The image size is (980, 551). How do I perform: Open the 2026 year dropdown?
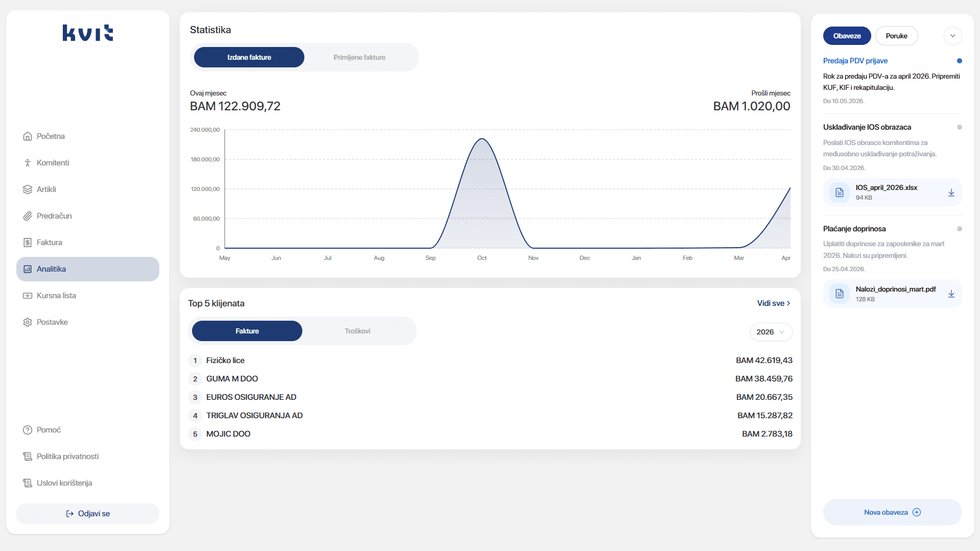[x=771, y=332]
